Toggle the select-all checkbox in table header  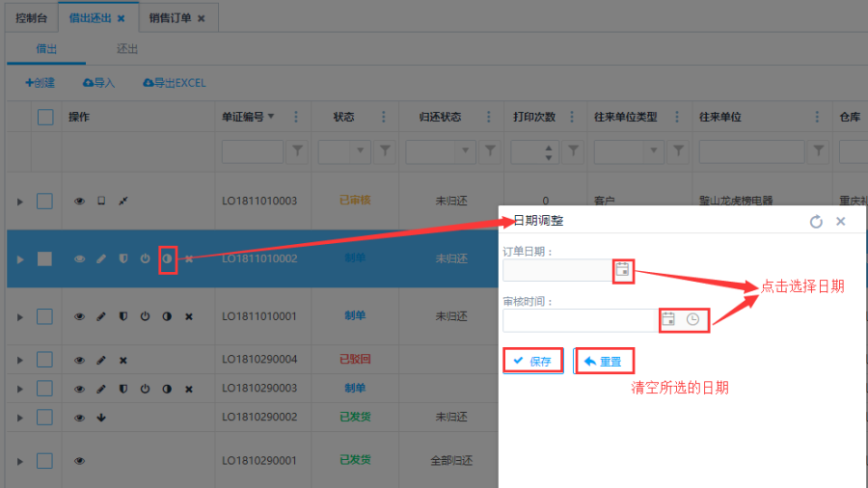tap(45, 117)
